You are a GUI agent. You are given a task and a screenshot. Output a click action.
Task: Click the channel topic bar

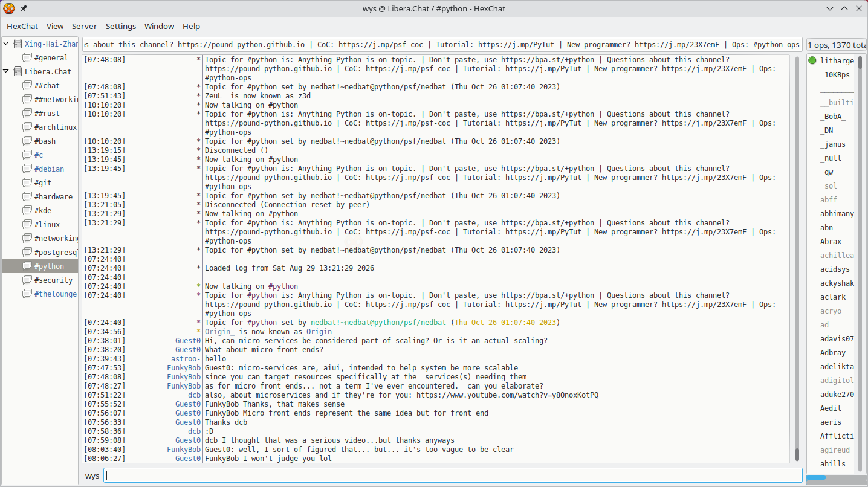442,44
